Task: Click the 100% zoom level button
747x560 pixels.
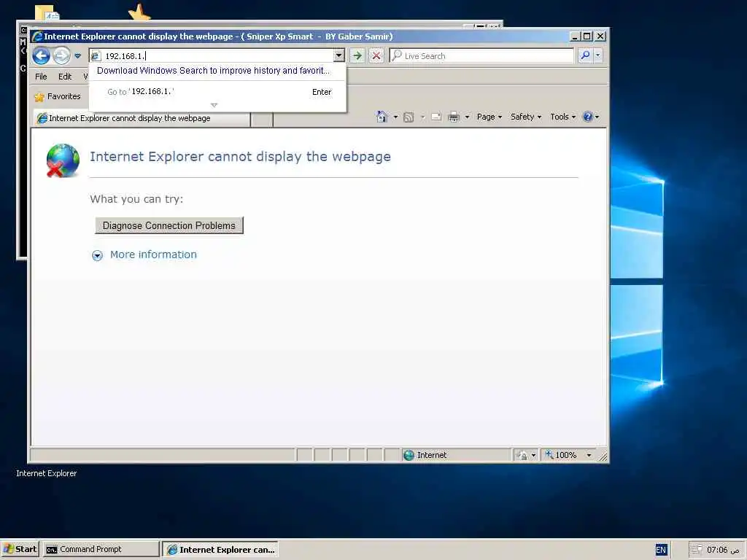Action: coord(561,455)
